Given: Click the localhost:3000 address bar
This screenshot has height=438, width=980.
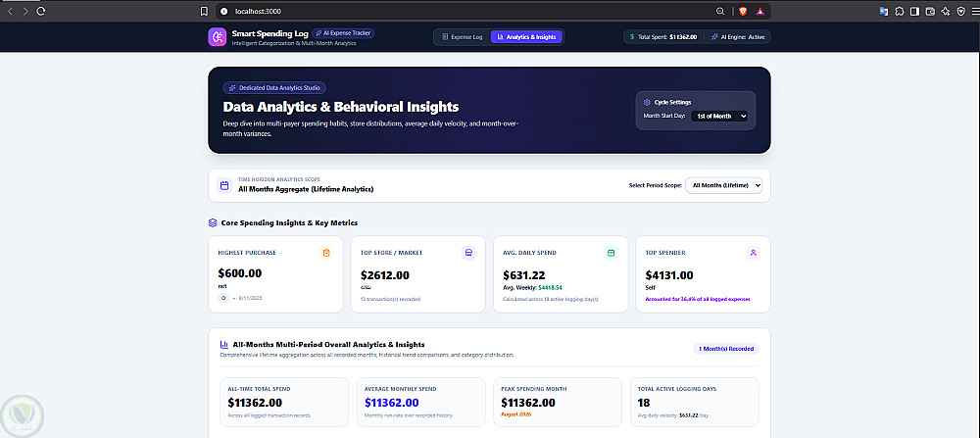Looking at the screenshot, I should (463, 11).
